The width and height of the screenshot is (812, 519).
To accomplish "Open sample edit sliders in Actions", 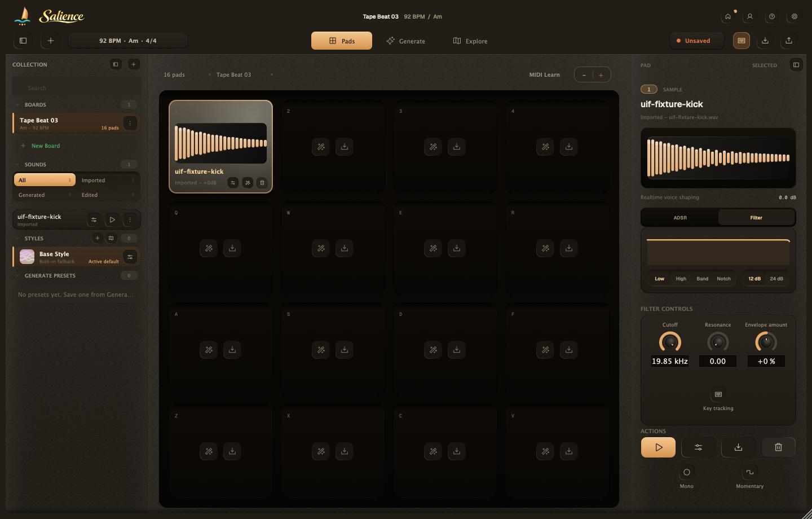I will point(698,447).
